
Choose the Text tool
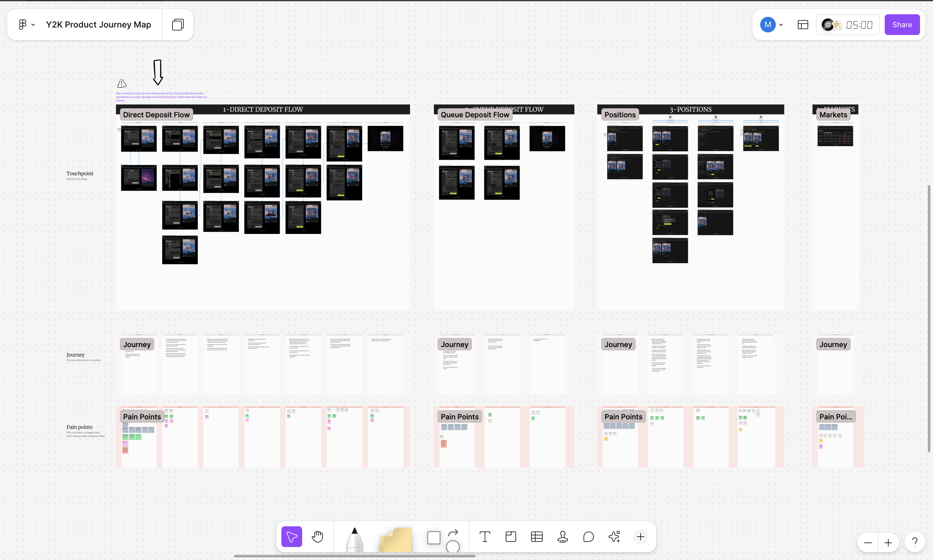[x=485, y=536]
